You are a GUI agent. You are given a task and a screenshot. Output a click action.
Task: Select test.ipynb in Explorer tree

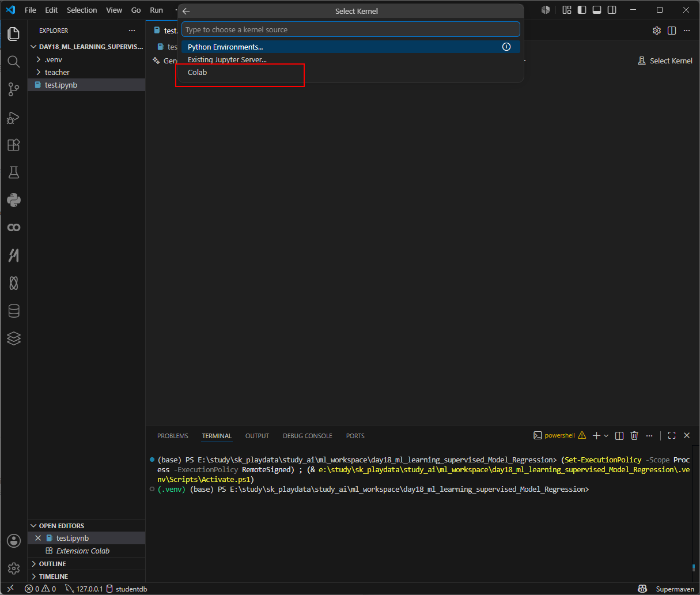86,85
